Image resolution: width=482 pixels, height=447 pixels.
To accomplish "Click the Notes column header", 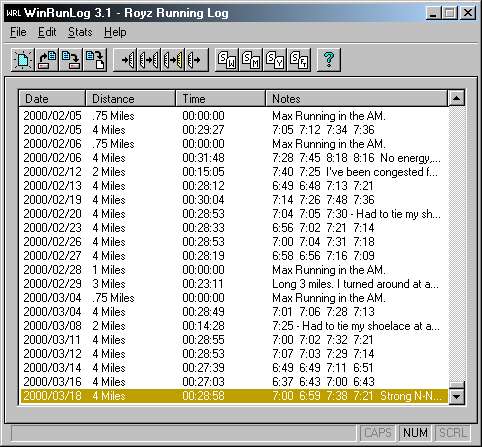I will [356, 98].
